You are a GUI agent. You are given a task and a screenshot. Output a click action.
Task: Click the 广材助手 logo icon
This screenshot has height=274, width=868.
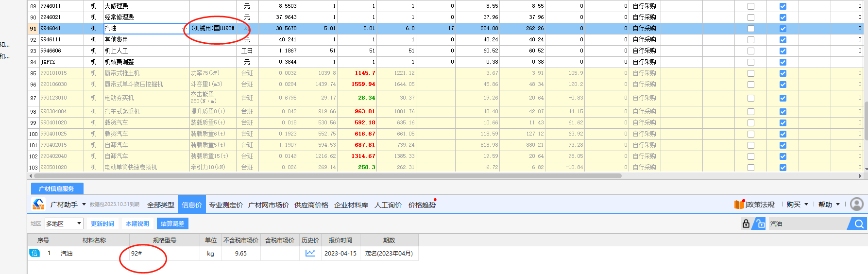click(38, 205)
